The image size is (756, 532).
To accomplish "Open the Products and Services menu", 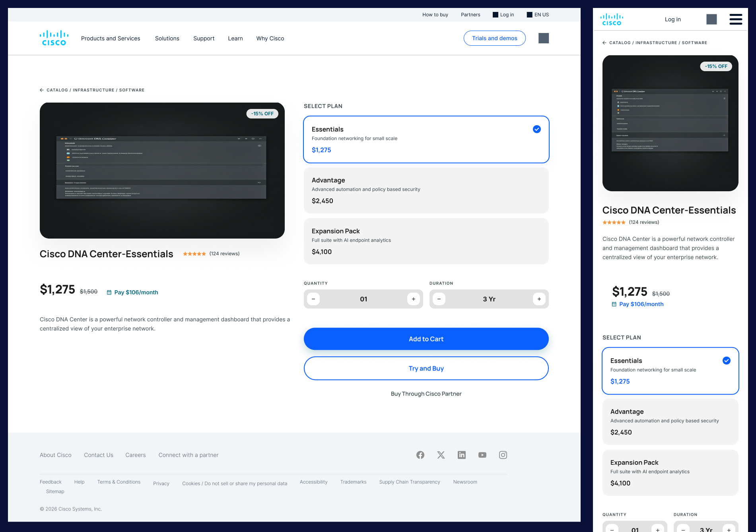I will pyautogui.click(x=111, y=39).
